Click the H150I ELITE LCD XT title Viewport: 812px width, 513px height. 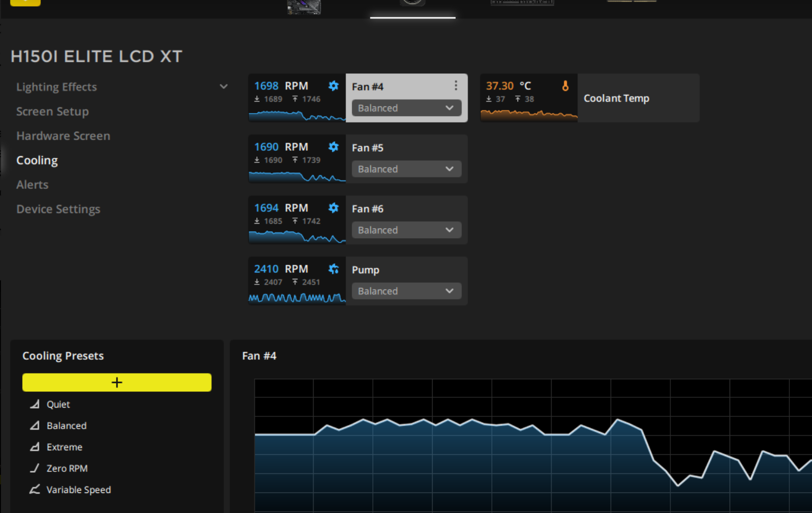click(x=96, y=56)
